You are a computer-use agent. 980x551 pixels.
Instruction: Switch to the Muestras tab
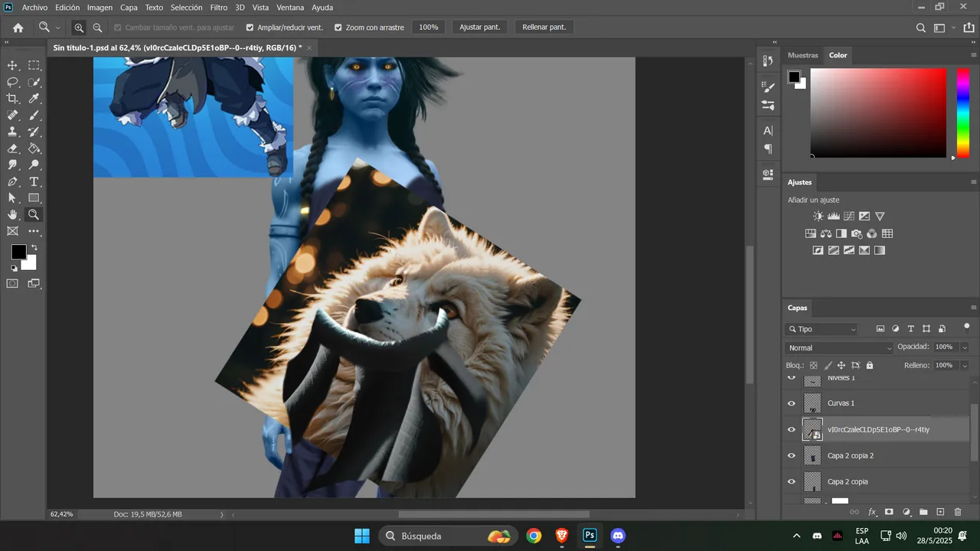coord(803,55)
